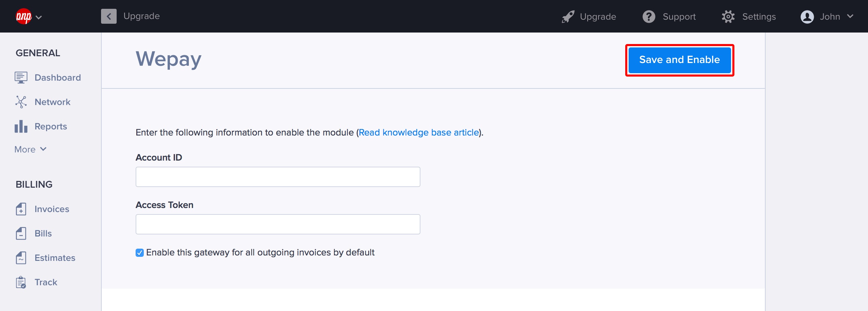Screen dimensions: 868x311
Task: Go to Reports in the sidebar
Action: point(51,126)
